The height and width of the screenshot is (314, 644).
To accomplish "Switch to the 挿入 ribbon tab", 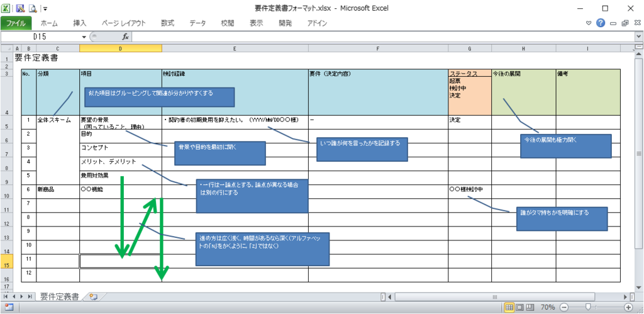I will 80,23.
